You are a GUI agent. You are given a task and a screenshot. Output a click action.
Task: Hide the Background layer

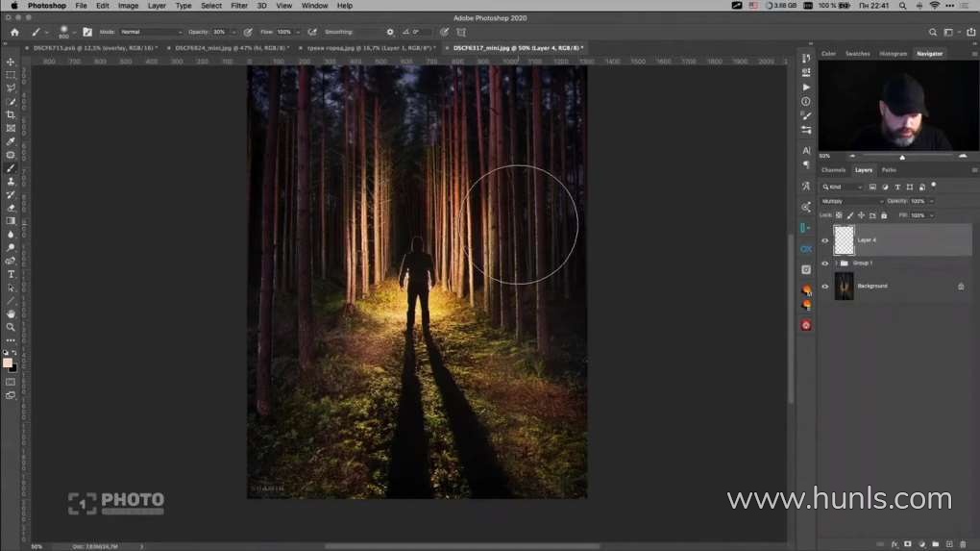(824, 286)
